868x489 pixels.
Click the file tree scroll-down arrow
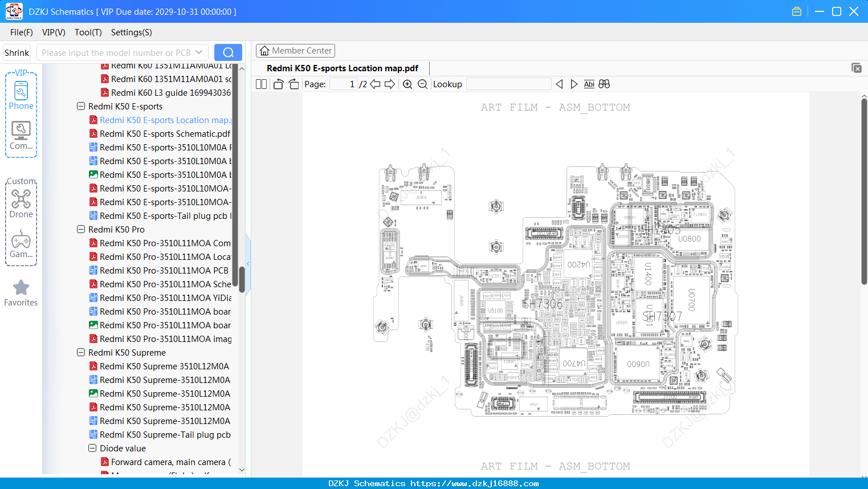pyautogui.click(x=242, y=470)
